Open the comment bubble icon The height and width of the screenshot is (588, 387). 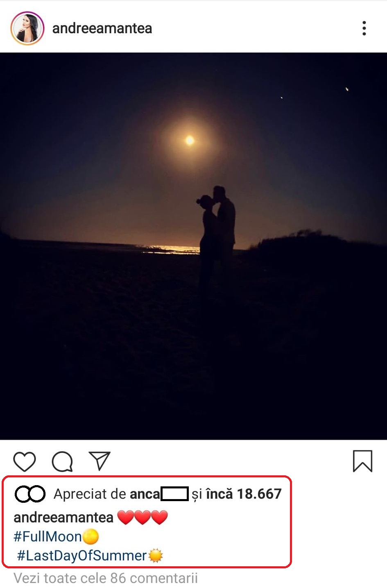point(62,461)
